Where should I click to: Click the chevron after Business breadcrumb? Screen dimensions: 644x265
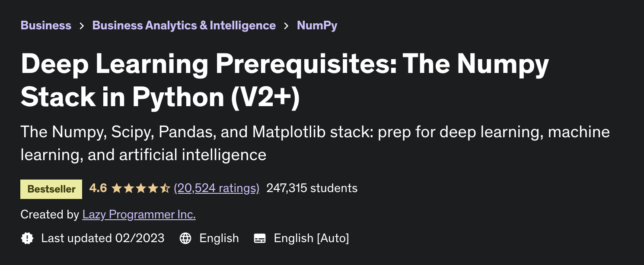pyautogui.click(x=82, y=26)
